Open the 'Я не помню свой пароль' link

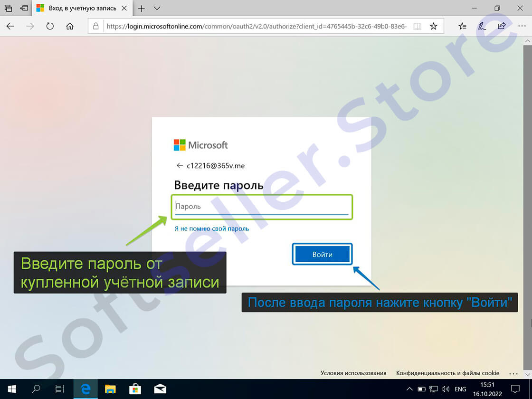(211, 228)
